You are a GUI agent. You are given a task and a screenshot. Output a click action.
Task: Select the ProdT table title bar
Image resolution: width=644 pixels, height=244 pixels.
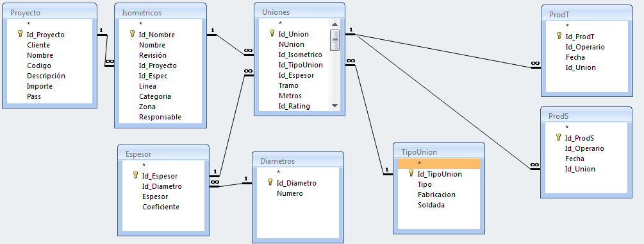tap(587, 15)
